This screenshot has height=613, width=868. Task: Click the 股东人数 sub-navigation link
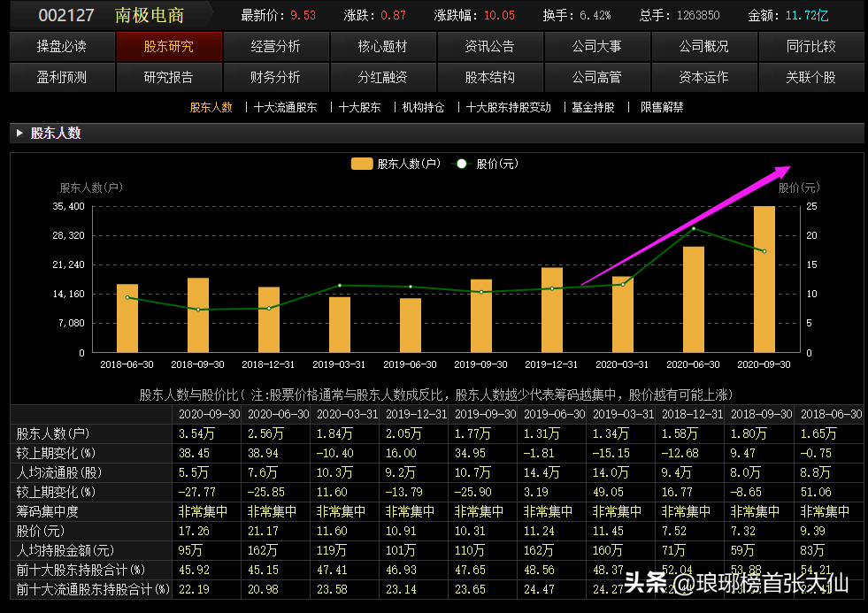pos(211,107)
